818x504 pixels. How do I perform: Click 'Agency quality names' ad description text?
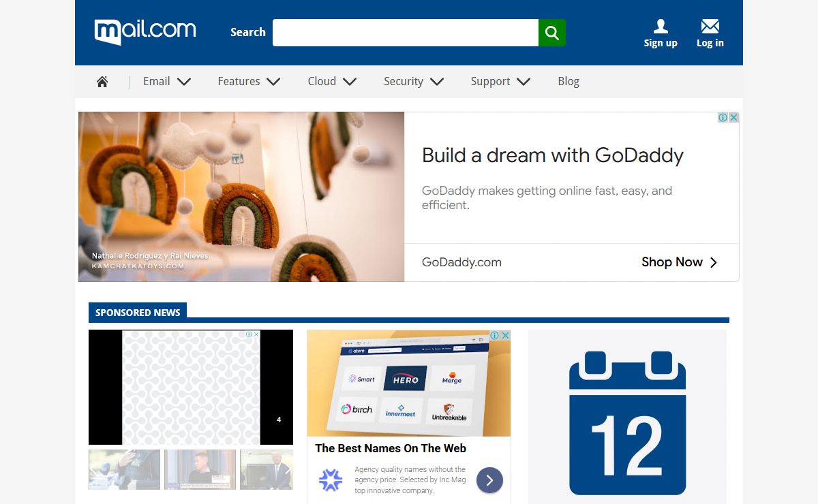click(x=410, y=480)
